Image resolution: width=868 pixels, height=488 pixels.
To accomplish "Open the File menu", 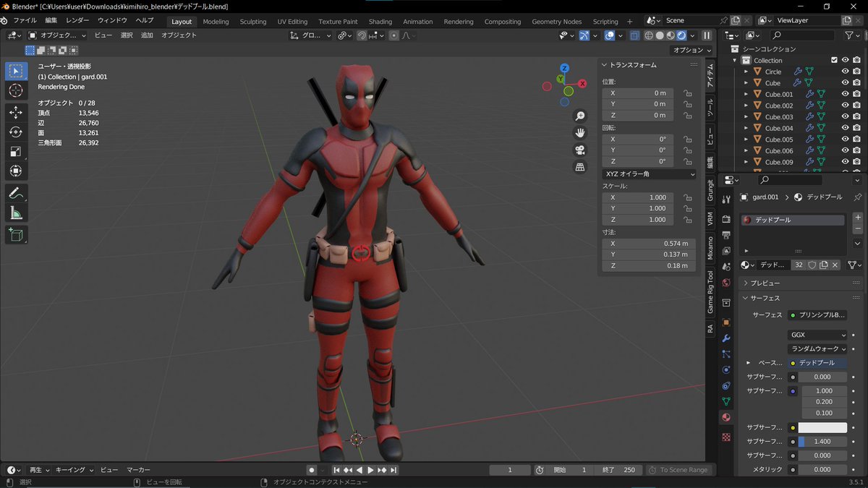I will (25, 21).
